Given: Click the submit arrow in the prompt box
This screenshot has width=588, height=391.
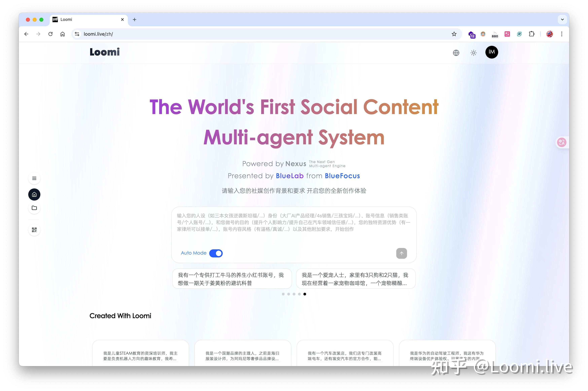Looking at the screenshot, I should pyautogui.click(x=401, y=253).
